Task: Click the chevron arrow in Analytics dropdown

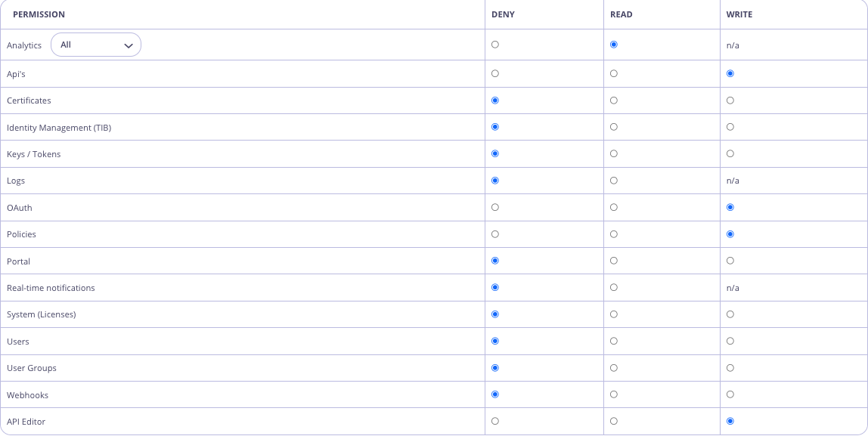Action: (x=128, y=45)
